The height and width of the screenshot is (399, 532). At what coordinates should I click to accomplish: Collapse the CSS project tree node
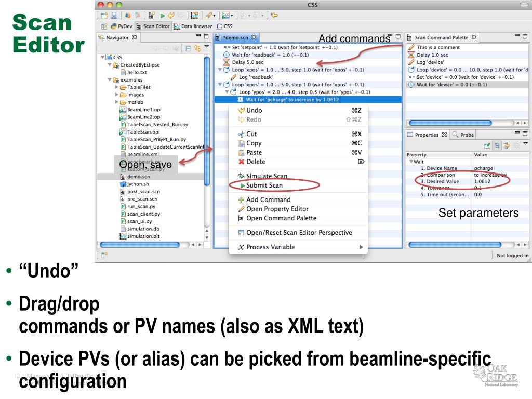[102, 57]
